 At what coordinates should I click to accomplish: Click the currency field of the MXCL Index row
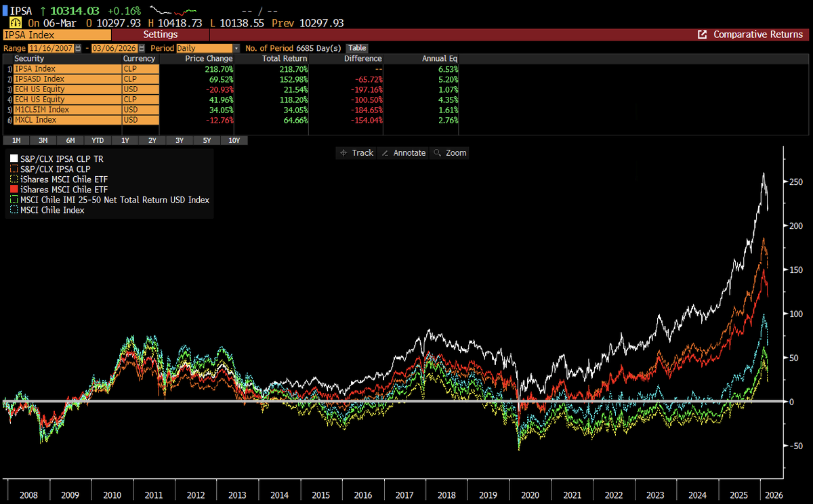click(140, 120)
